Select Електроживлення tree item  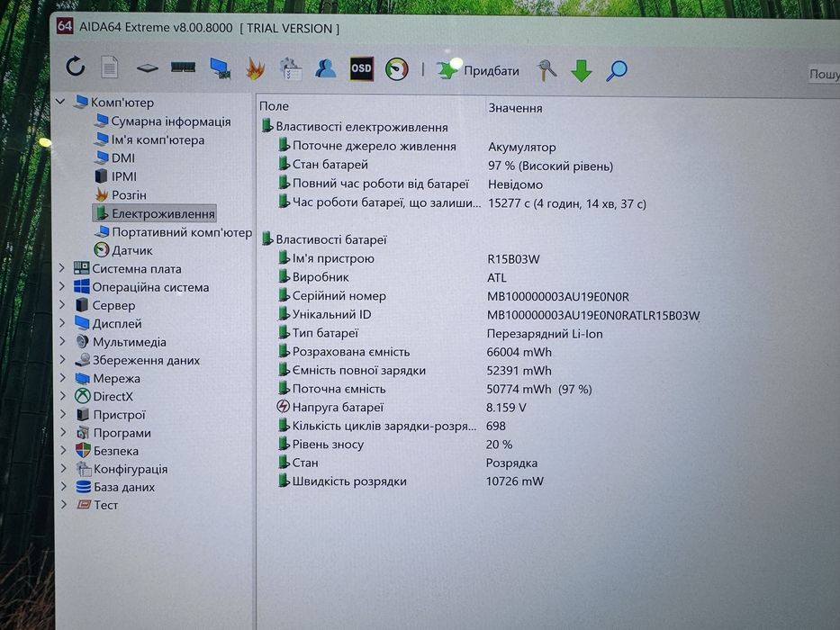click(x=154, y=213)
